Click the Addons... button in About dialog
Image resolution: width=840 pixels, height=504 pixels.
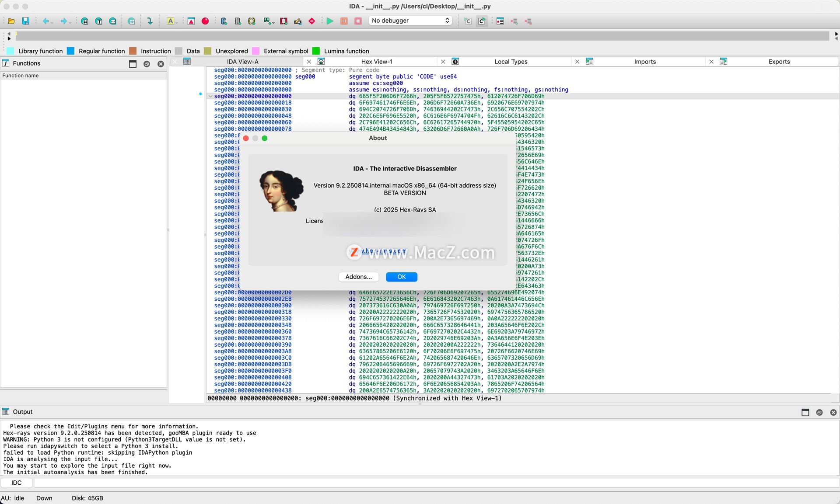tap(358, 277)
